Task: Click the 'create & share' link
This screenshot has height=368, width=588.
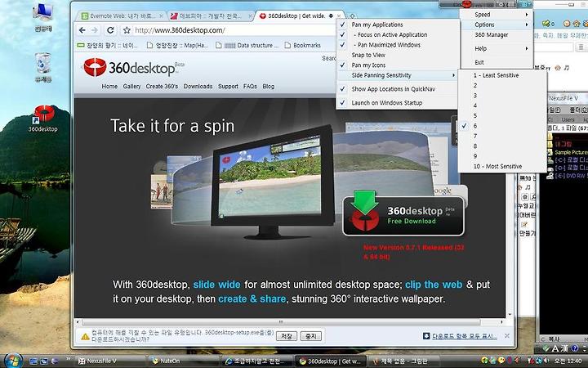Action: (252, 299)
